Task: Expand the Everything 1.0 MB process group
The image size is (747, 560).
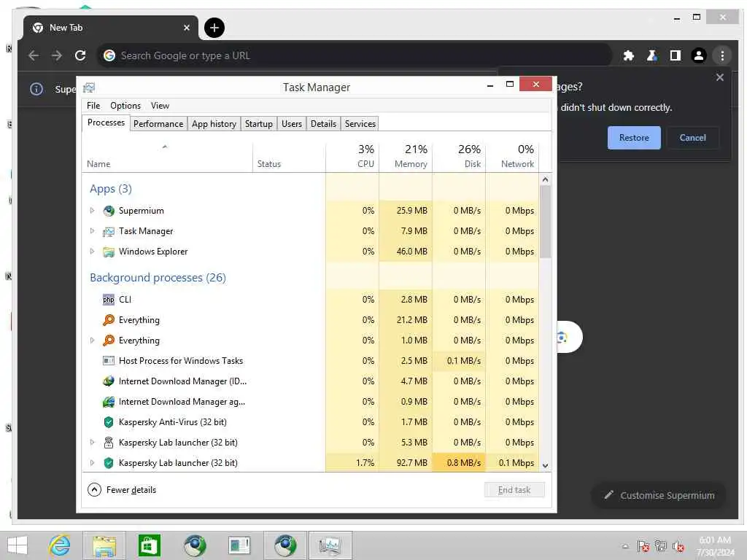Action: pos(93,341)
